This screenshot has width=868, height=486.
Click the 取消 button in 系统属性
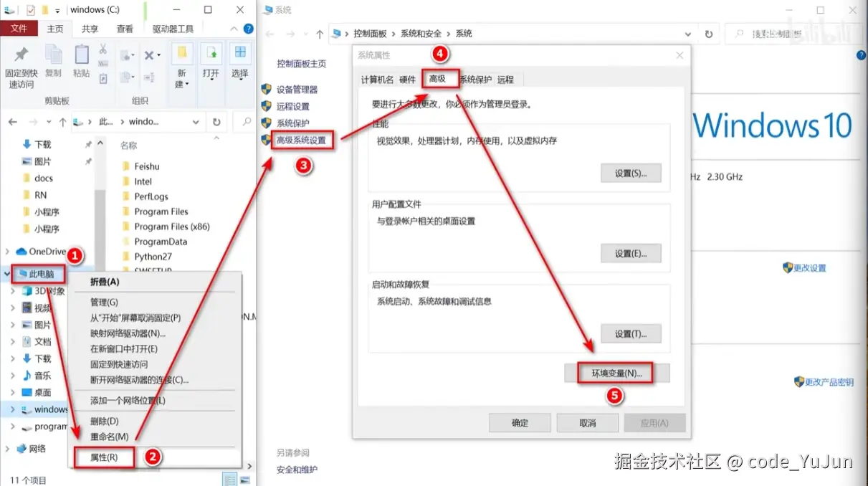587,423
